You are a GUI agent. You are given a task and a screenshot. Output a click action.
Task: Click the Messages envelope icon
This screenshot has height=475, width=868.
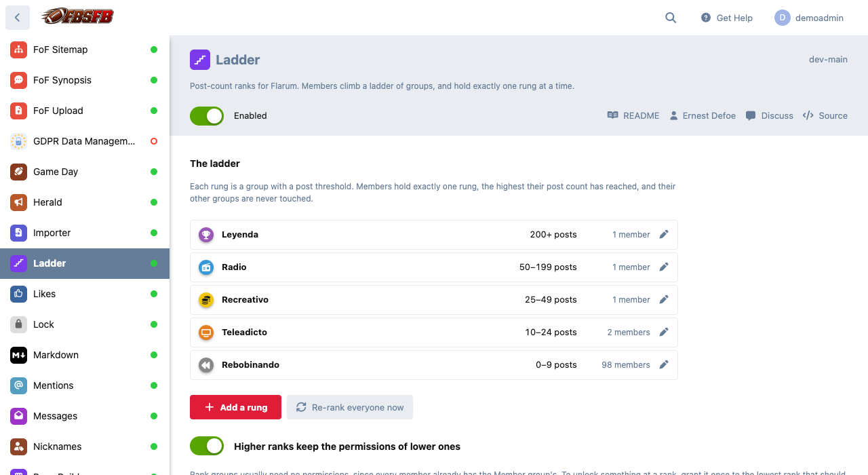point(18,416)
